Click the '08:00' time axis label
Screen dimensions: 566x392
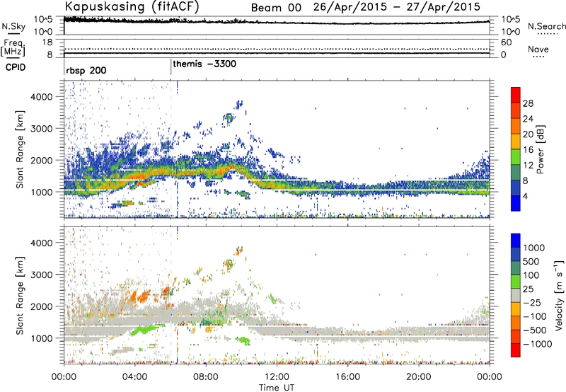coord(206,377)
